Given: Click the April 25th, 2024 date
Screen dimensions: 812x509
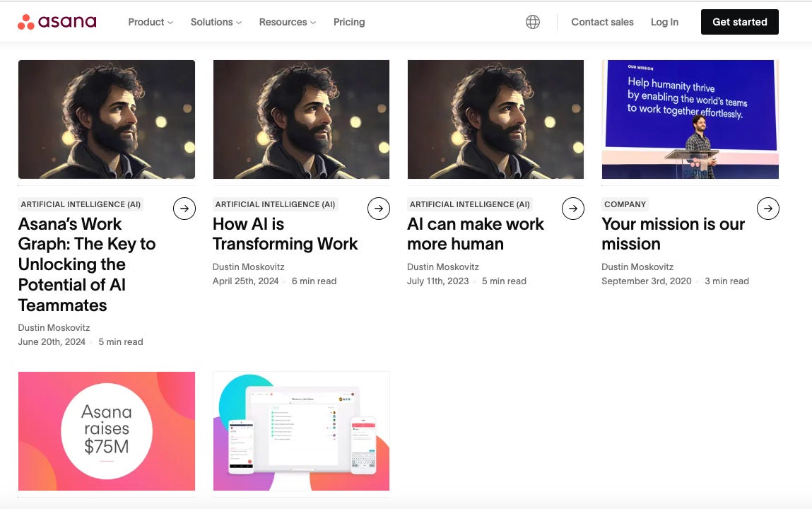Looking at the screenshot, I should pos(245,281).
